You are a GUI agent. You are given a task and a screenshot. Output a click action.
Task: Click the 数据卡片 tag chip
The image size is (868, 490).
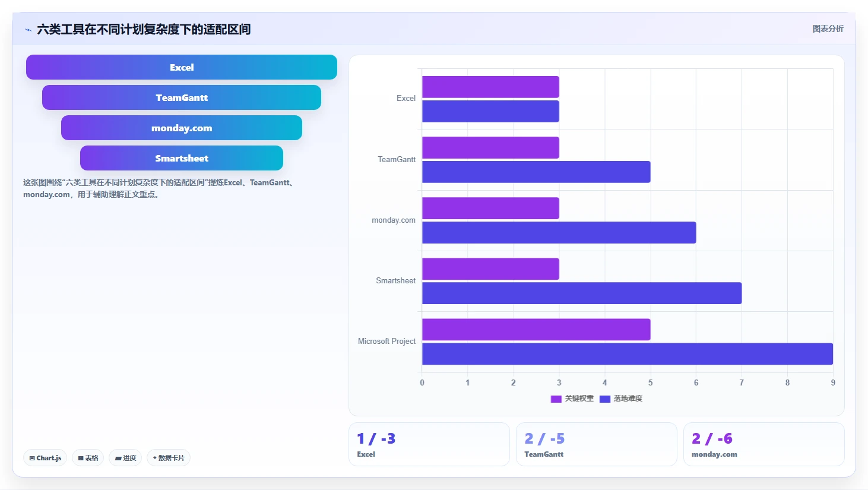click(169, 458)
